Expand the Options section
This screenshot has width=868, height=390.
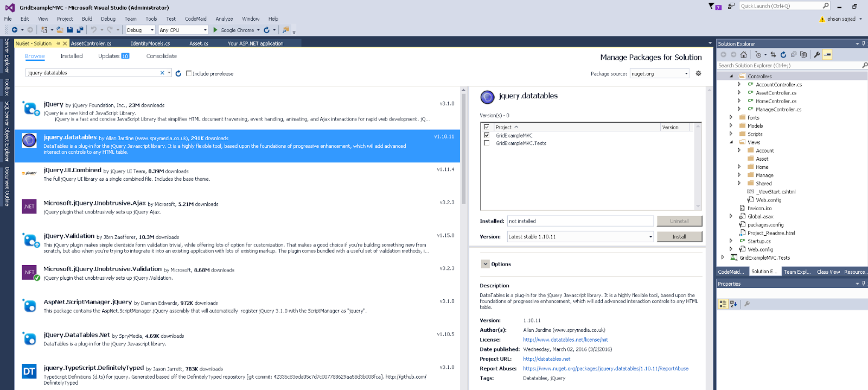point(486,264)
